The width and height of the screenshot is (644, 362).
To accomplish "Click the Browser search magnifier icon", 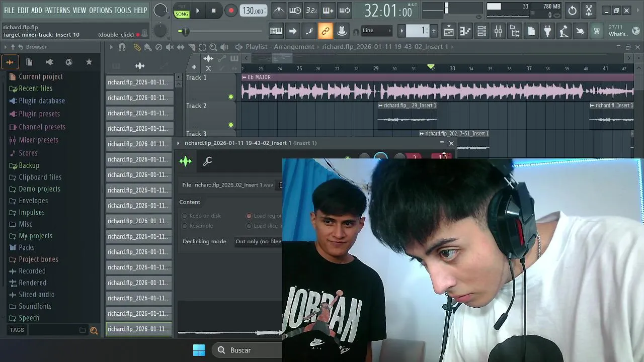I will tap(94, 330).
